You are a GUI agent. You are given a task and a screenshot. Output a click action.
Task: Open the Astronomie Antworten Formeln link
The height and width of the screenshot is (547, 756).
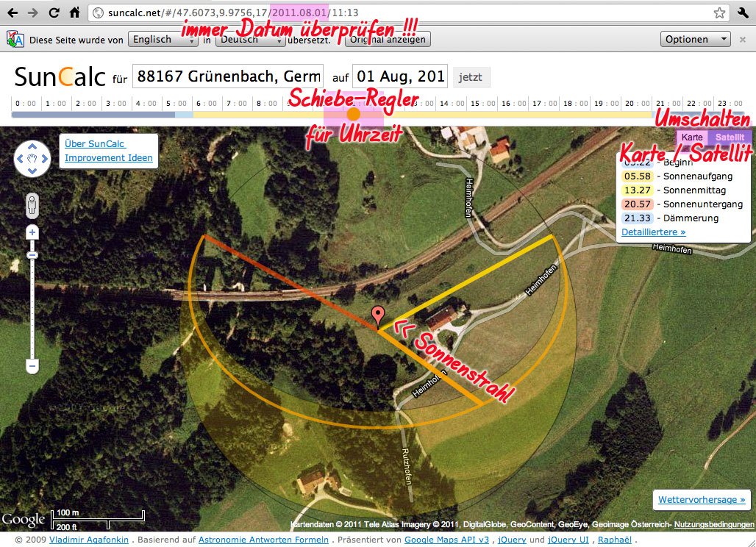pyautogui.click(x=263, y=540)
